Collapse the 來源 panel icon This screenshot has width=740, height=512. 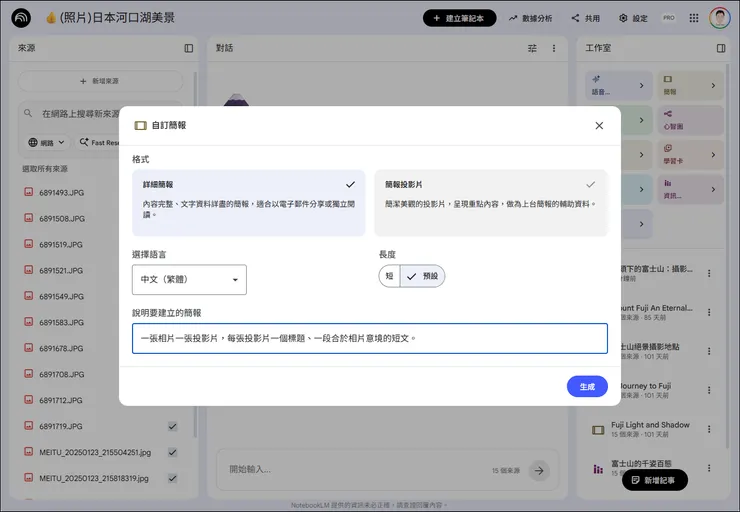(189, 48)
